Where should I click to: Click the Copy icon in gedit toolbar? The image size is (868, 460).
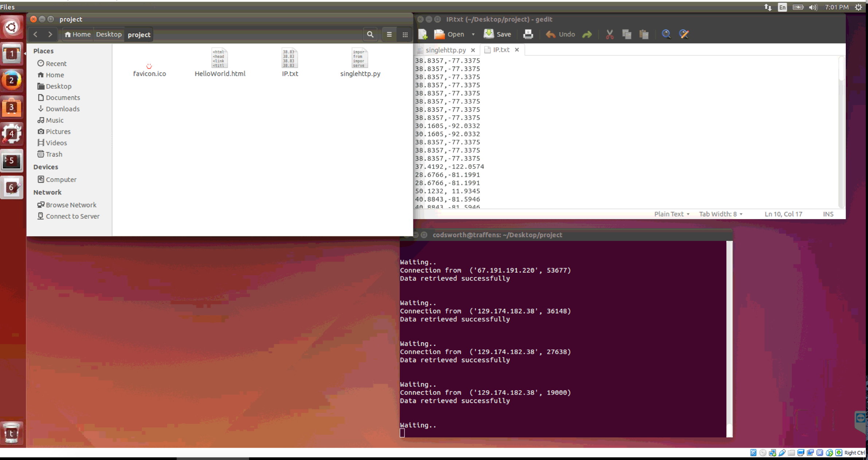[627, 34]
